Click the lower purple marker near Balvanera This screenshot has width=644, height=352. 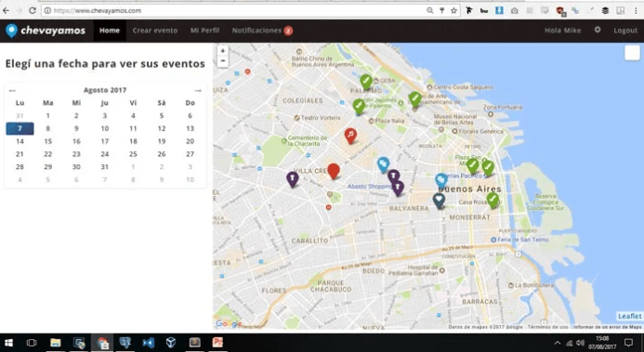click(x=398, y=189)
